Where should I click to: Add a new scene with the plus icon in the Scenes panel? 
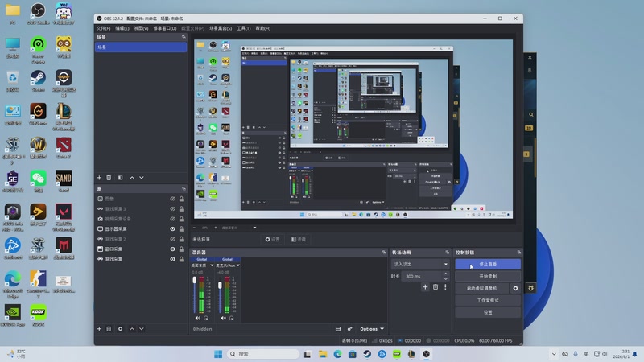click(99, 178)
